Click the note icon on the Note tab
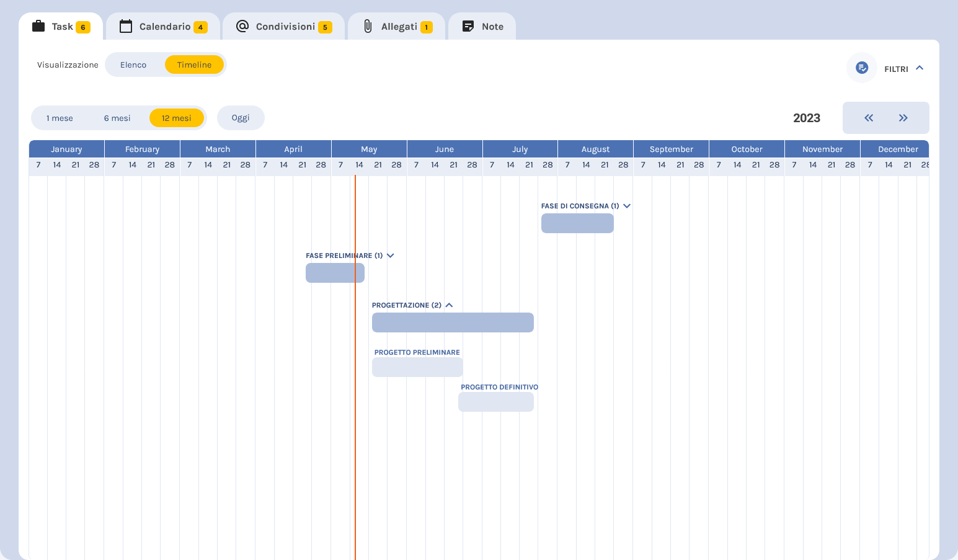This screenshot has width=958, height=560. point(467,25)
